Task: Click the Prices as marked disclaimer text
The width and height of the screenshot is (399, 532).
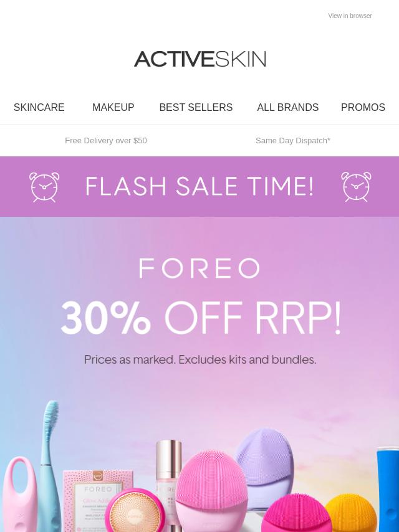Action: [x=200, y=359]
